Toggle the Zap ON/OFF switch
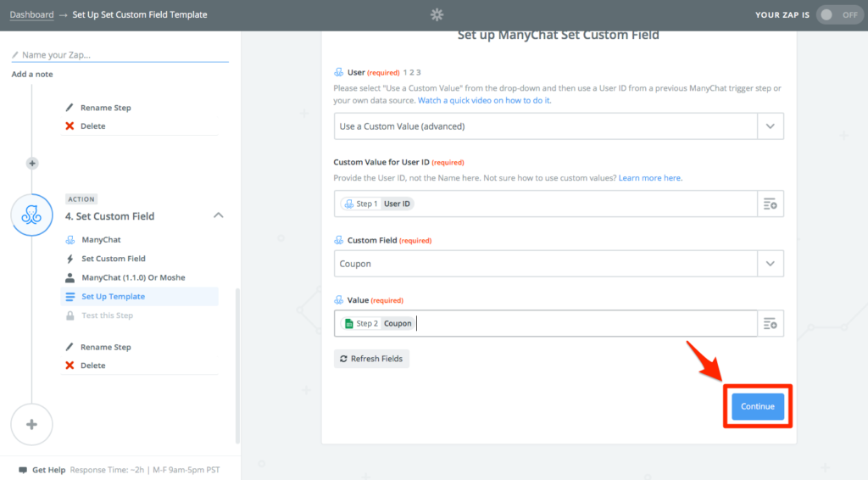Screen dimensions: 868x480 839,15
